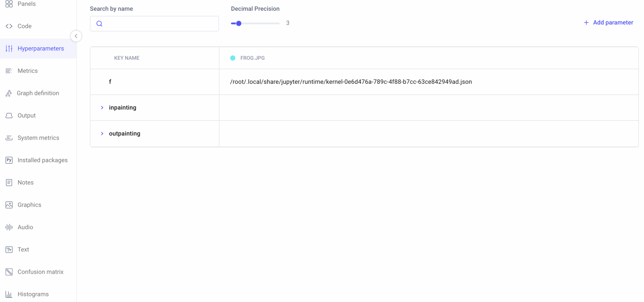
Task: Click the Histograms bar chart icon
Action: (x=9, y=294)
